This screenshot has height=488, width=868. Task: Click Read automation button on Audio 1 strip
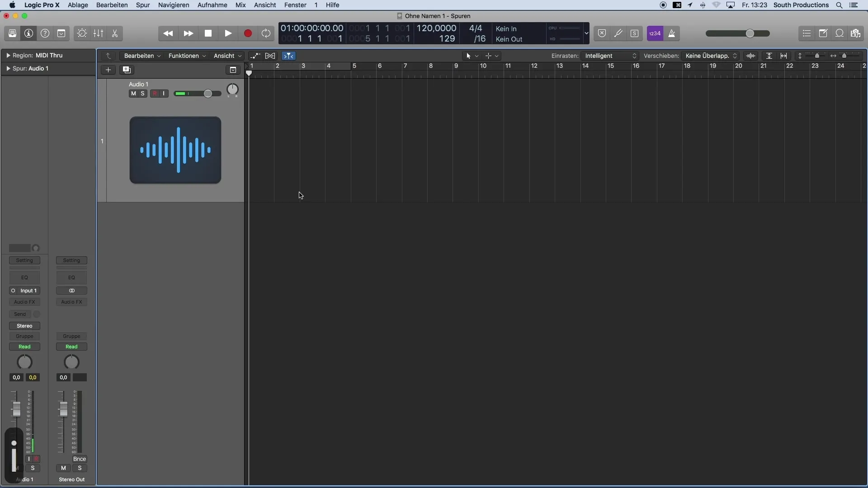[24, 347]
